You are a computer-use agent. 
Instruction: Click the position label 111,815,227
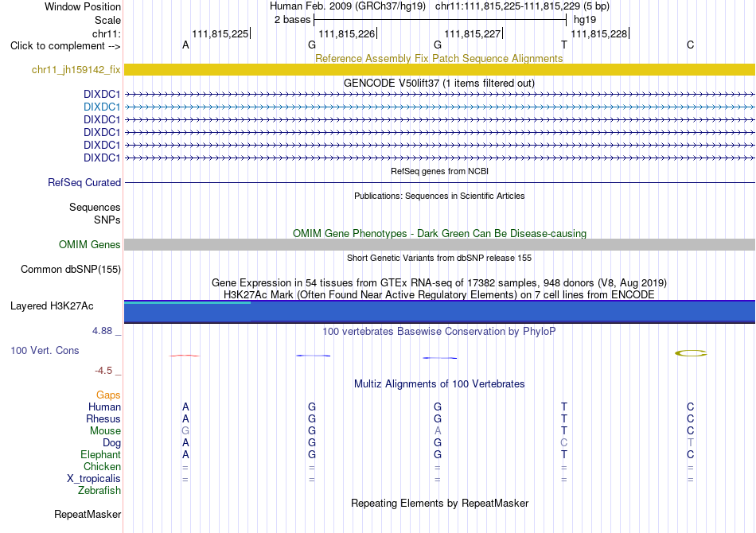473,33
